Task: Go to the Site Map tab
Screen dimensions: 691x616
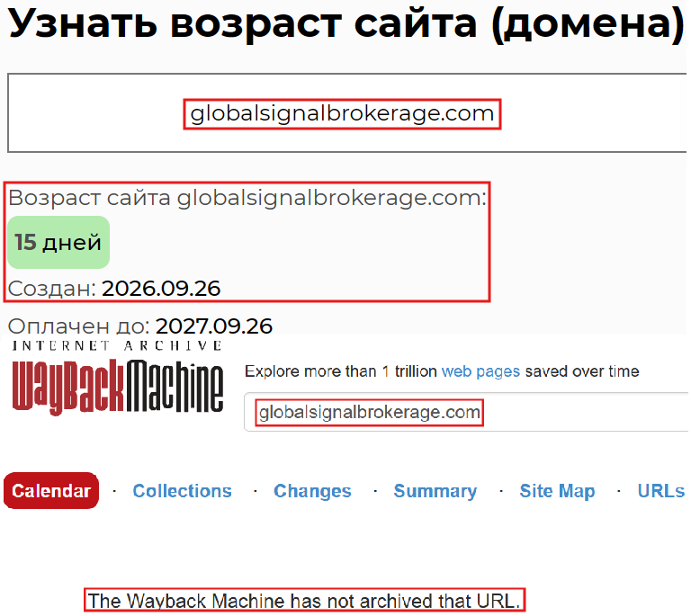Action: tap(557, 490)
